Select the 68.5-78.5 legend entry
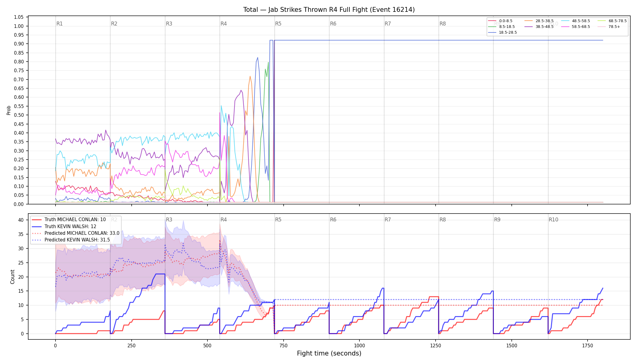Image resolution: width=637 pixels, height=364 pixels. coord(612,21)
